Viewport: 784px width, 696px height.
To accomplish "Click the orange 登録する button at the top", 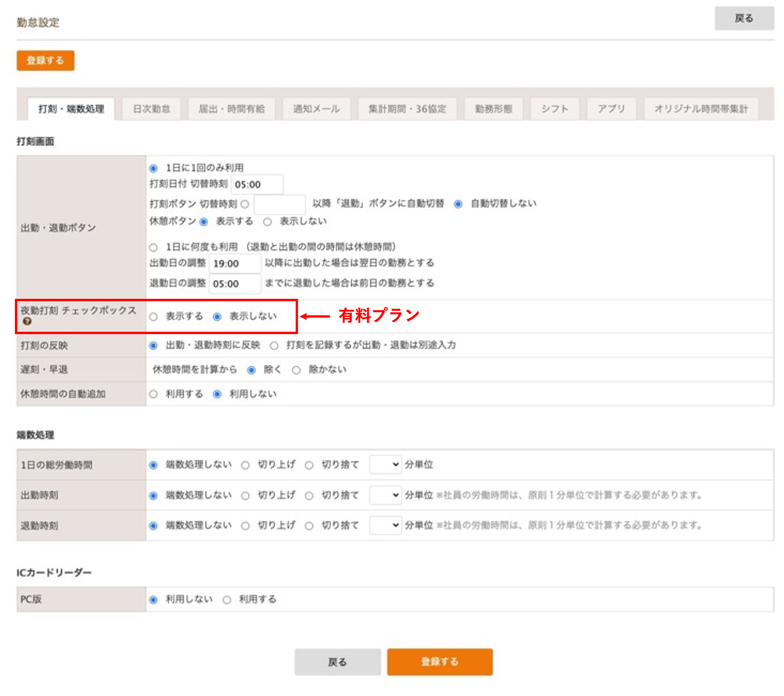I will [45, 61].
